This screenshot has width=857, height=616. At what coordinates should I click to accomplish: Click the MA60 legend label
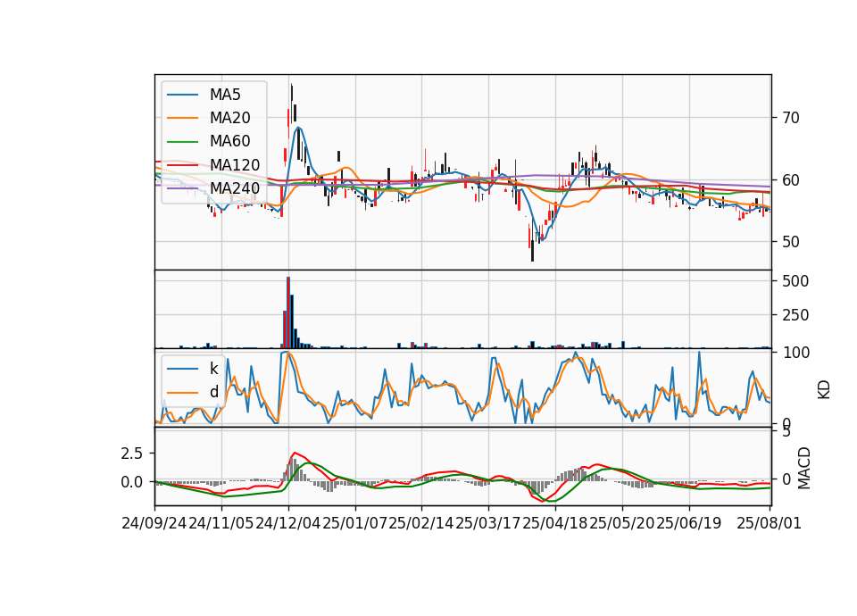tap(229, 142)
